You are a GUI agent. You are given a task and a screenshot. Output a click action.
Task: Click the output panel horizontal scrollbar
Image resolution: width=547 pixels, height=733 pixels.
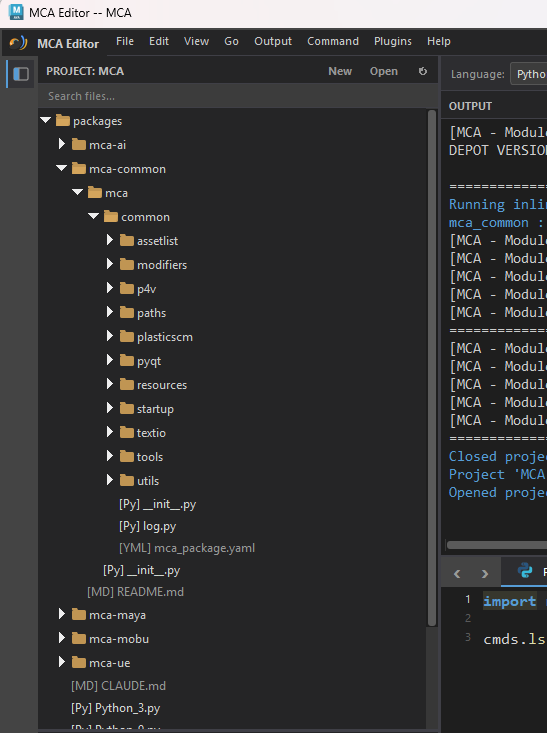click(497, 545)
